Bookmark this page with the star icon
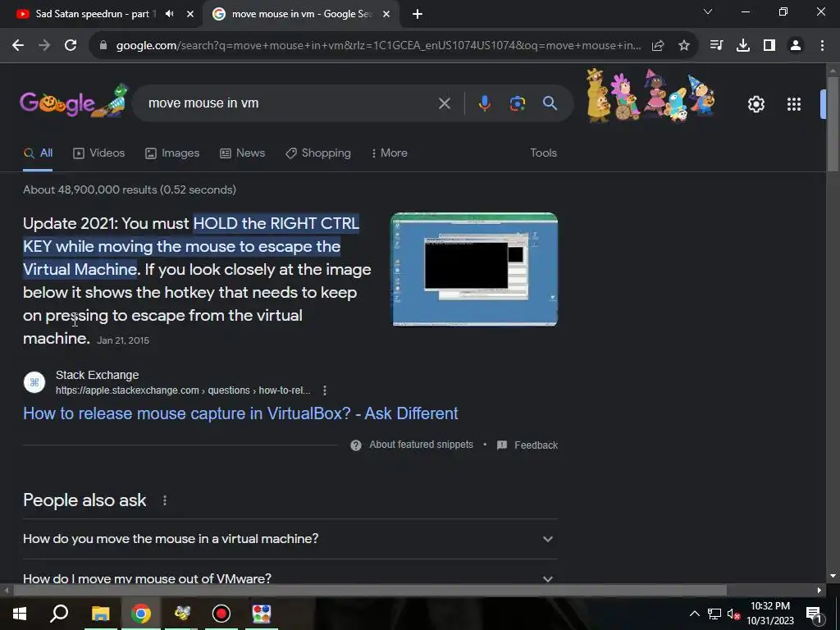840x630 pixels. pyautogui.click(x=684, y=46)
